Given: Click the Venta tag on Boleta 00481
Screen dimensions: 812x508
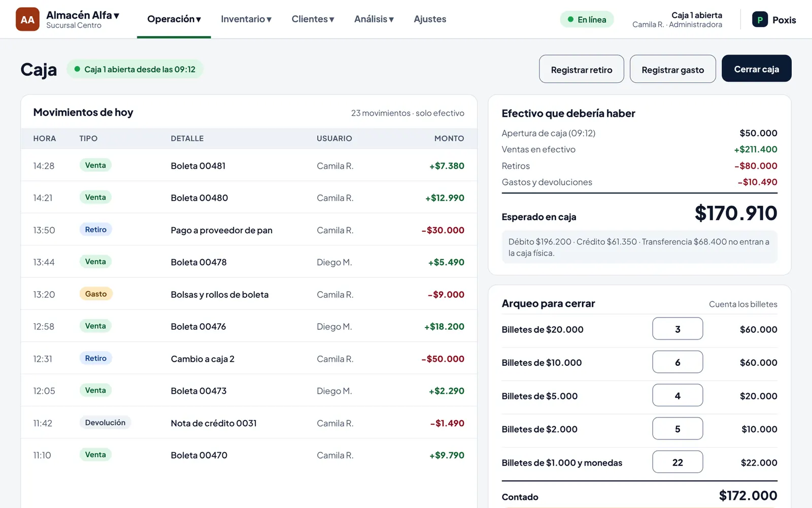Looking at the screenshot, I should 95,165.
